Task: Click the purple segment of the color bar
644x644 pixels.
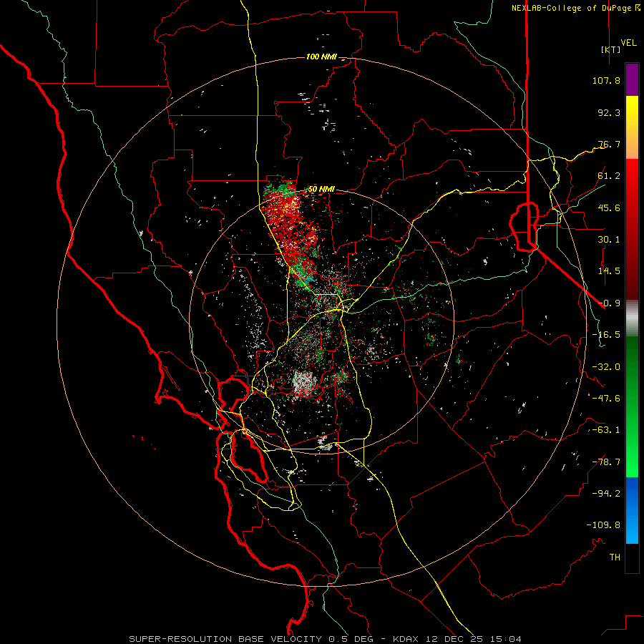Action: pos(632,79)
